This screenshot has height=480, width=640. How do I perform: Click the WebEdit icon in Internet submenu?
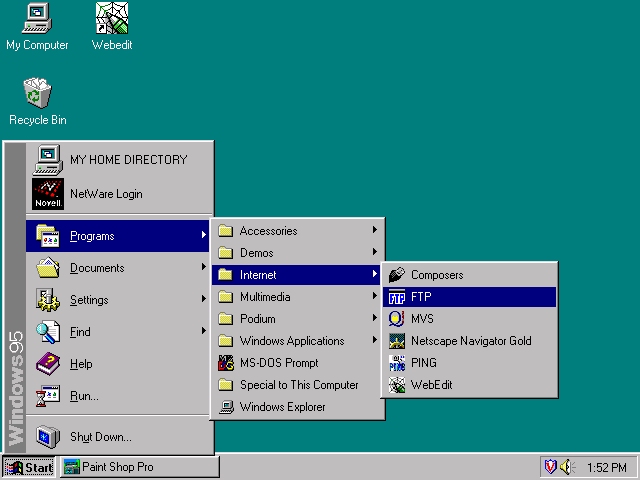tap(397, 385)
